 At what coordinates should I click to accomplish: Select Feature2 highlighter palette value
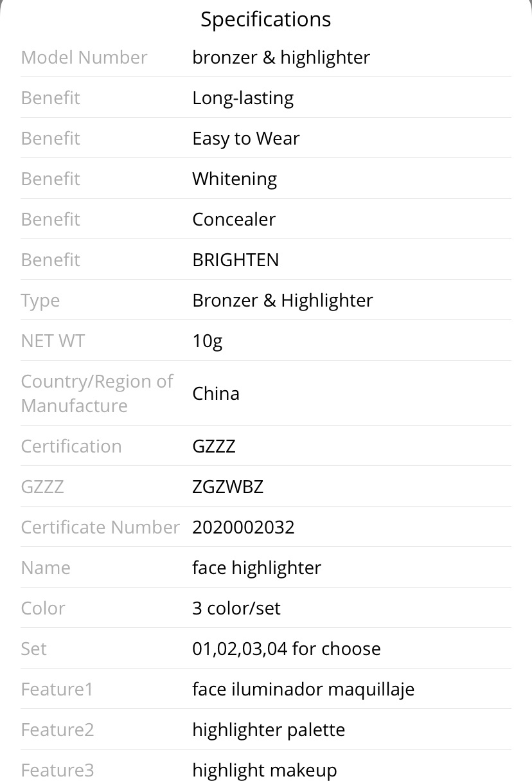tap(269, 730)
